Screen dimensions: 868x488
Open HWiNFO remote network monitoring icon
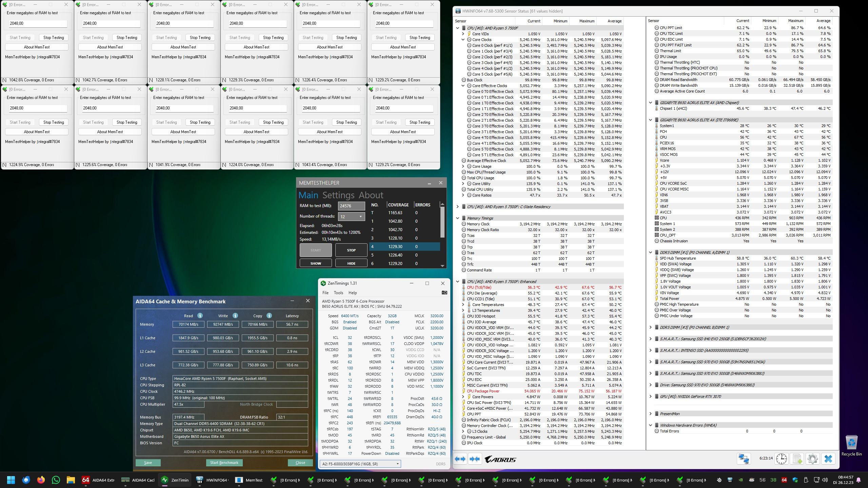coord(744,459)
